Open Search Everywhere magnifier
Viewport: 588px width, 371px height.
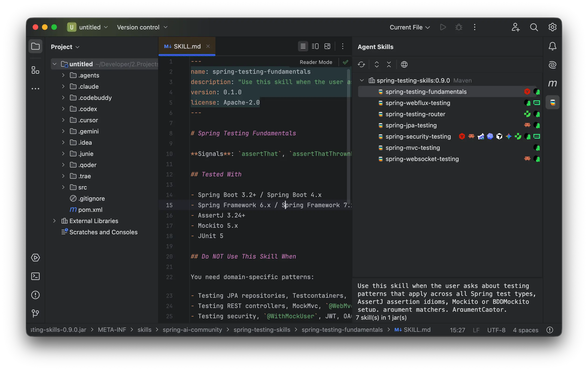coord(534,27)
